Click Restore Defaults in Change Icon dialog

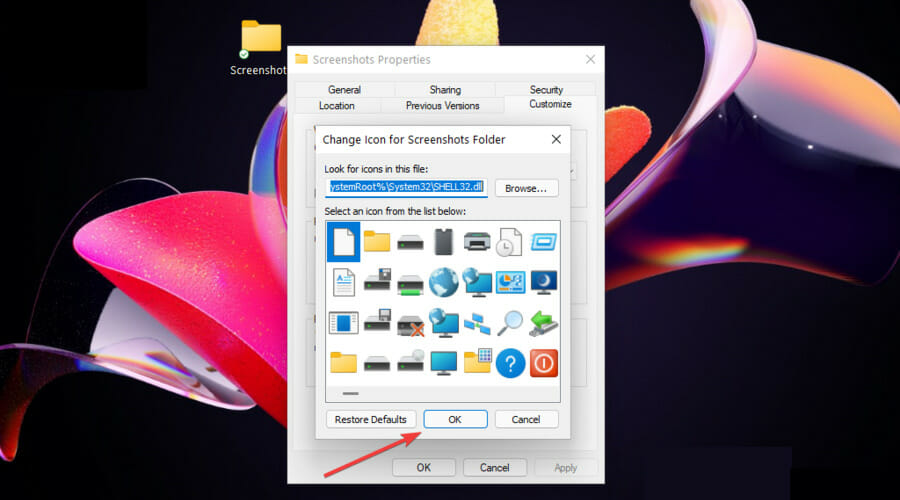click(371, 419)
